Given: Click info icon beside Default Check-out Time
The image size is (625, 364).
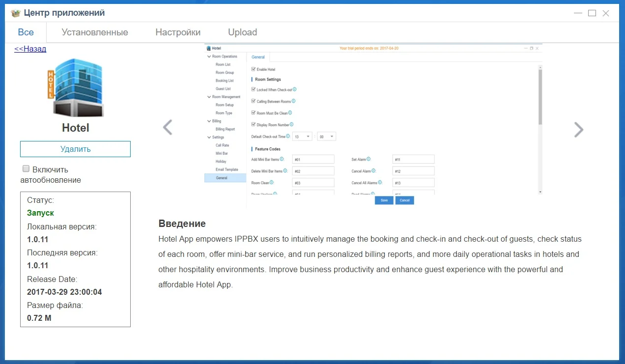Looking at the screenshot, I should pos(288,136).
